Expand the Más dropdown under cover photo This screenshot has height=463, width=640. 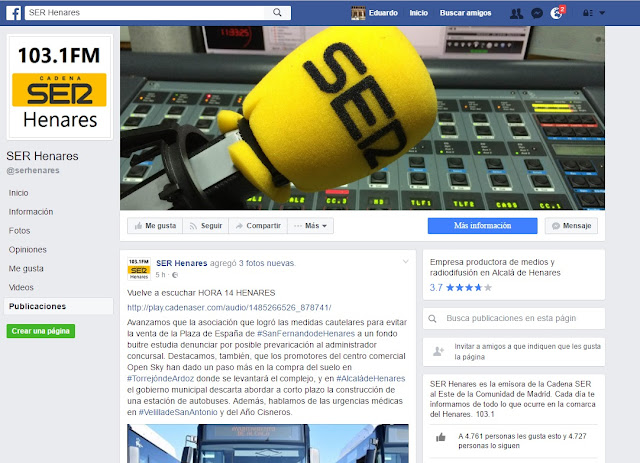(x=310, y=226)
